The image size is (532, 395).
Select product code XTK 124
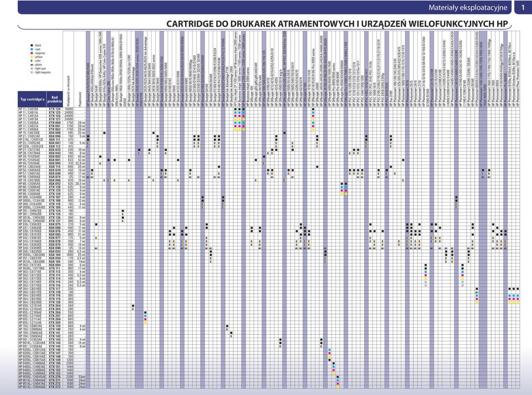[x=54, y=109]
